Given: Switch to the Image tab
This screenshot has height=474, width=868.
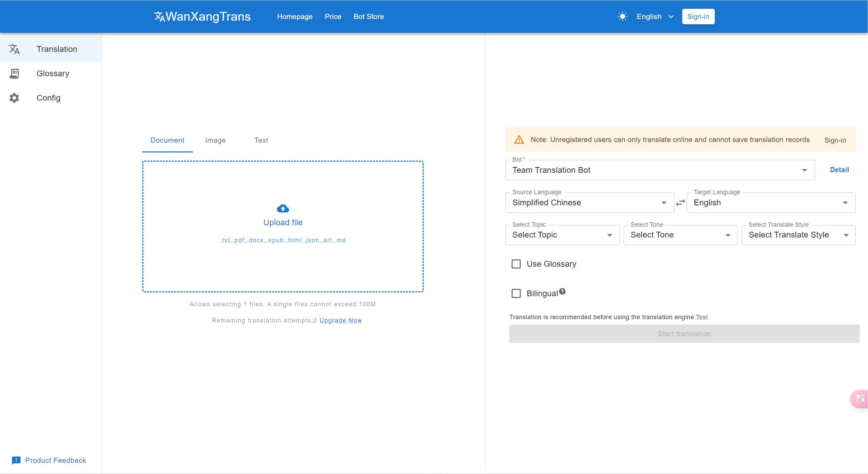Looking at the screenshot, I should click(x=215, y=140).
